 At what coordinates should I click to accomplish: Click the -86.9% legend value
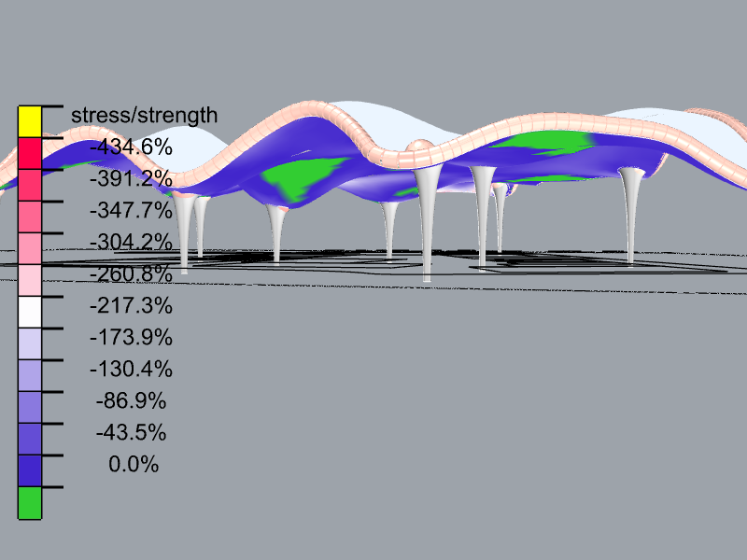tap(131, 400)
